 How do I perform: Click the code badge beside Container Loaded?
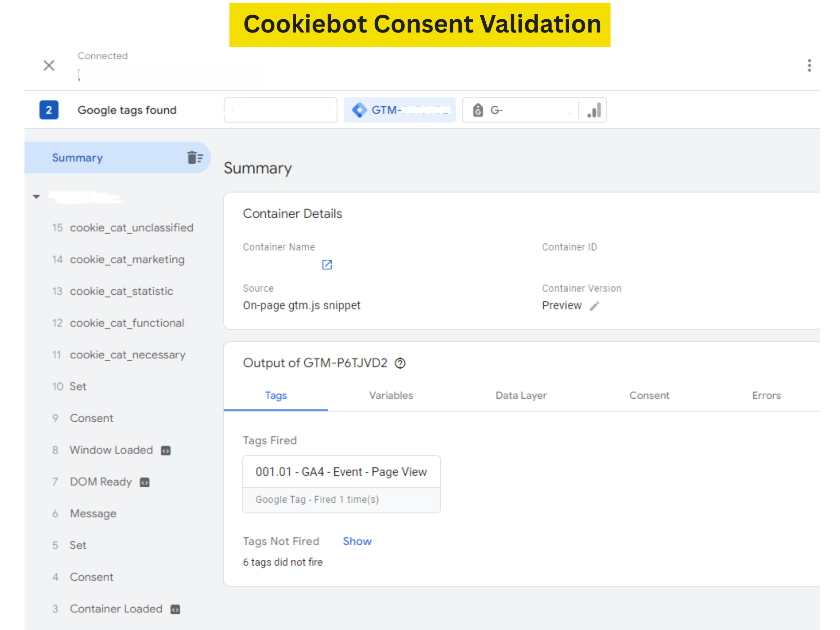click(x=175, y=609)
